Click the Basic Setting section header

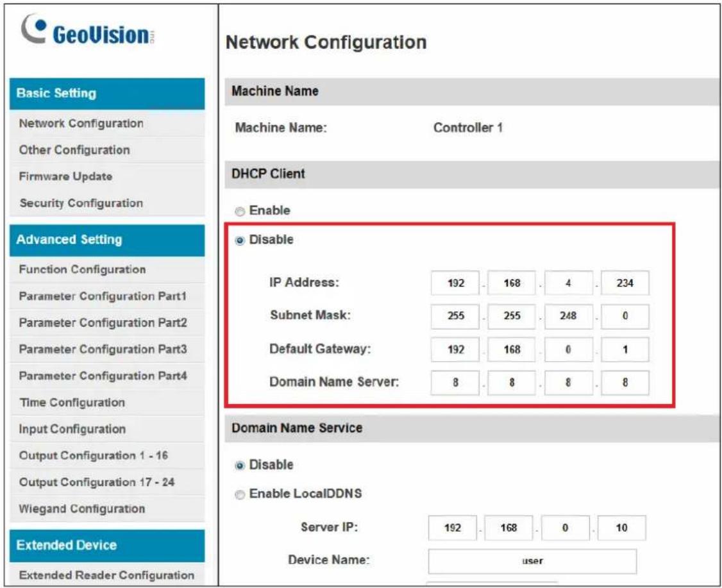point(107,94)
